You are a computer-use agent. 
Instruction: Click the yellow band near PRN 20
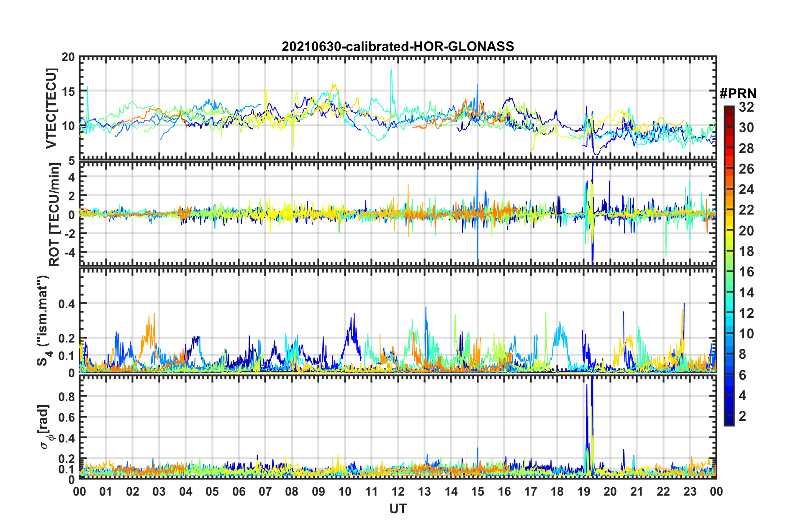(x=729, y=230)
